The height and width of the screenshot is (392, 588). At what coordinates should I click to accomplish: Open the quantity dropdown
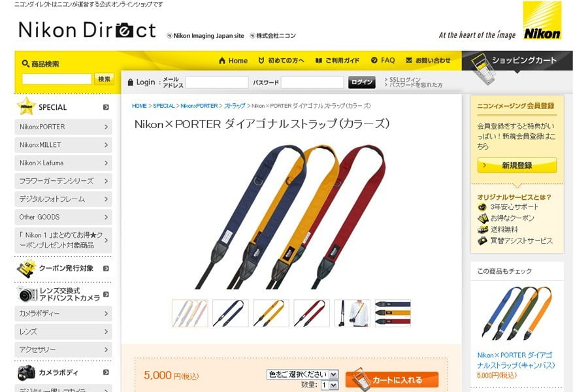[329, 385]
